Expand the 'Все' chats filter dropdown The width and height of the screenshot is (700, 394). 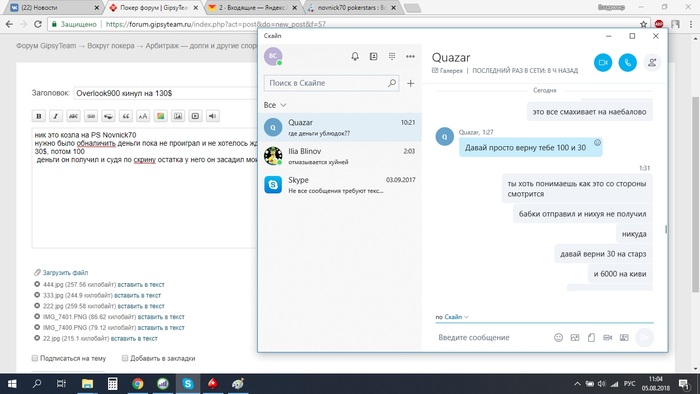(275, 105)
